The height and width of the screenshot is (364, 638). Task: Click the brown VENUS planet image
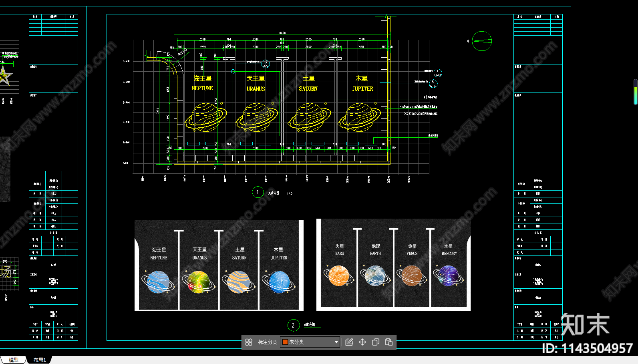point(412,276)
